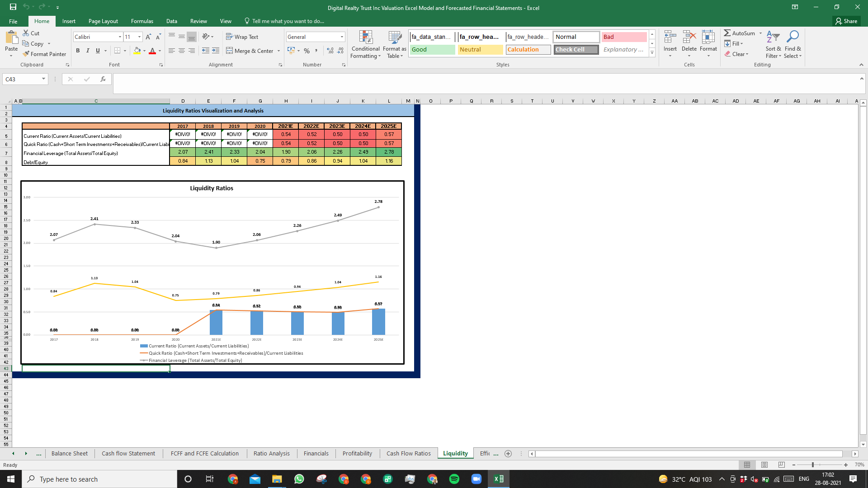Apply the Good cell style
The height and width of the screenshot is (488, 868).
pyautogui.click(x=433, y=50)
